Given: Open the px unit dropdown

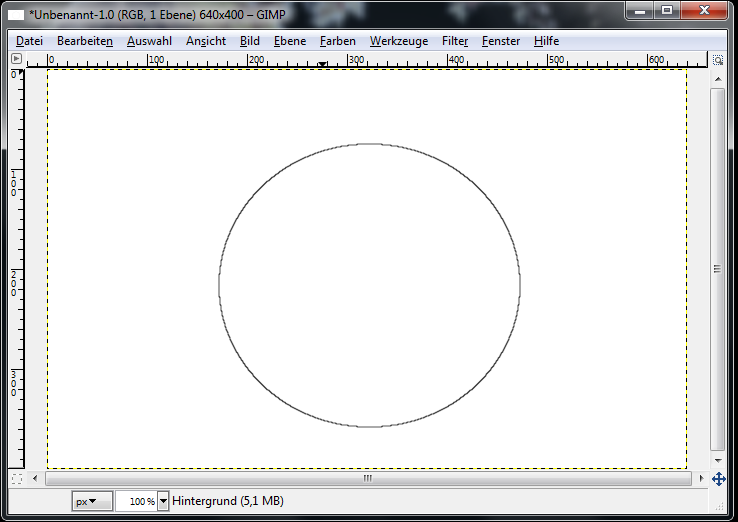Looking at the screenshot, I should point(92,501).
